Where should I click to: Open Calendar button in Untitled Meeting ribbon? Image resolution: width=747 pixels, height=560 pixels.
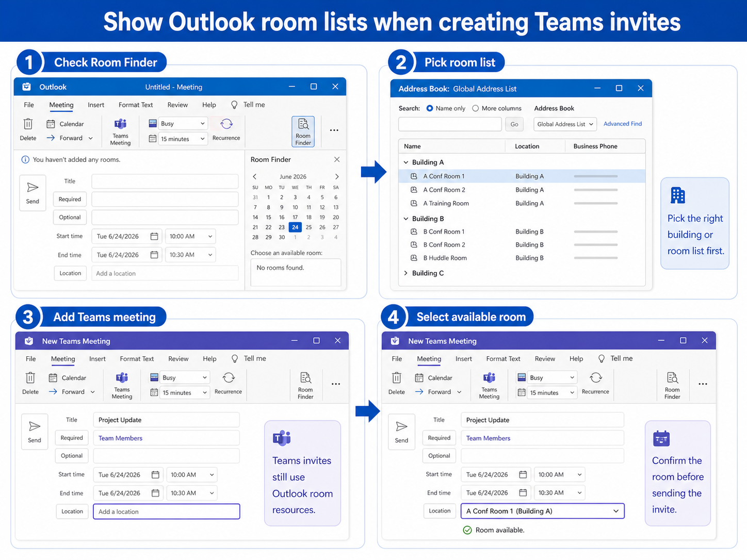65,124
